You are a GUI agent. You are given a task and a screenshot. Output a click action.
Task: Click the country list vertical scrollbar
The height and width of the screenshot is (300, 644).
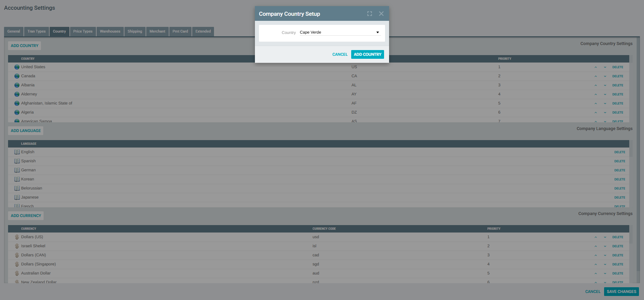631,91
